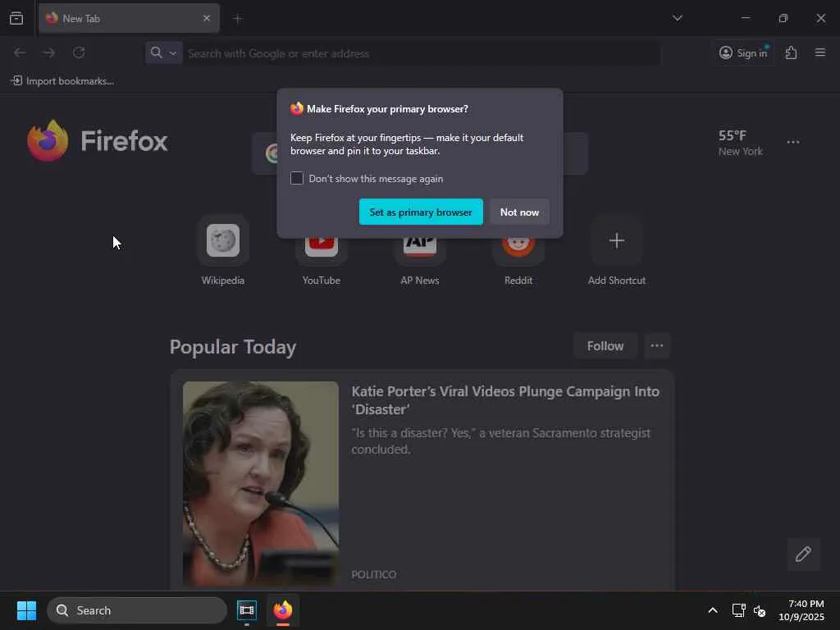Close the New Tab tab

point(207,18)
